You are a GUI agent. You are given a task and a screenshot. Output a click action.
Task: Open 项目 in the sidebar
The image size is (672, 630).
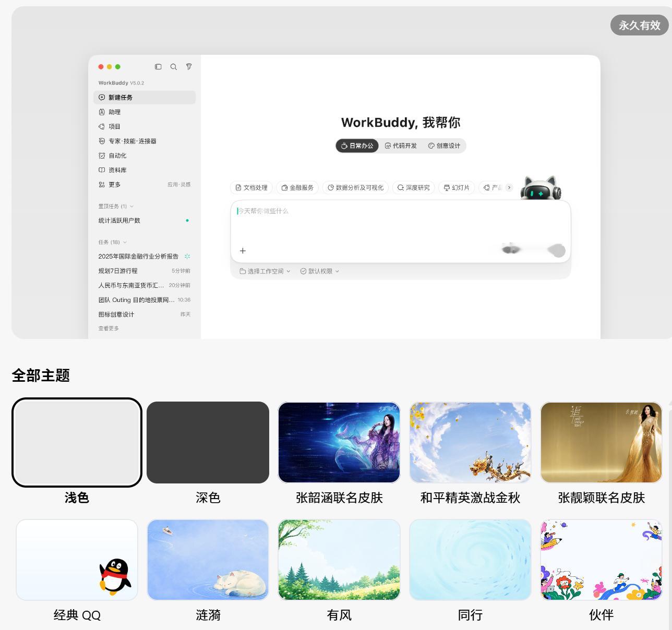pyautogui.click(x=145, y=127)
